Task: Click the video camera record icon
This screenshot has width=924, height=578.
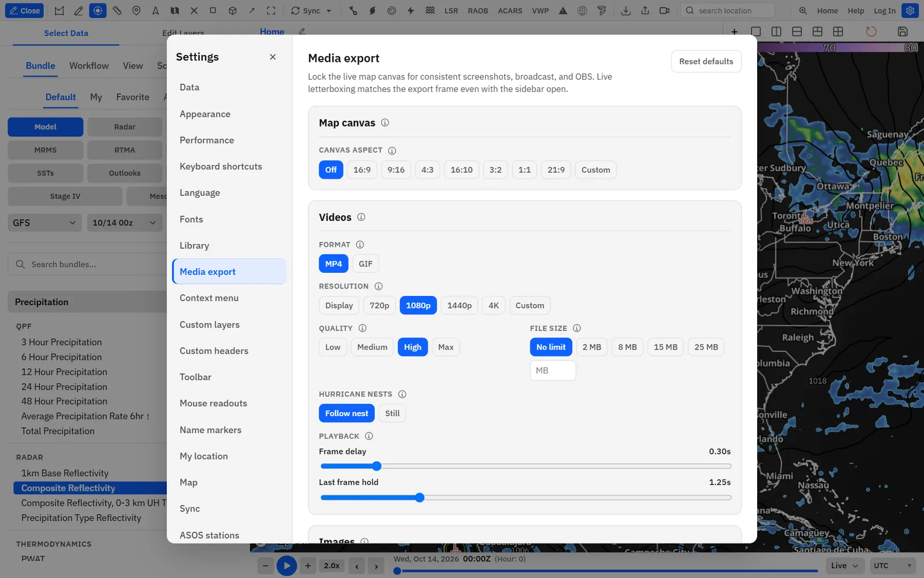Action: 665,10
